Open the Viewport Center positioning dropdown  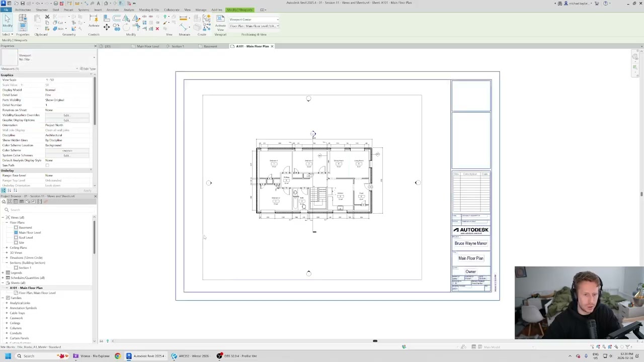tap(254, 20)
